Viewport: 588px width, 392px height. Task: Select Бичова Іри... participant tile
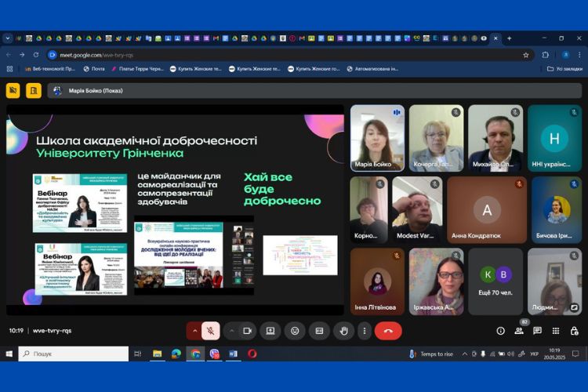[557, 209]
